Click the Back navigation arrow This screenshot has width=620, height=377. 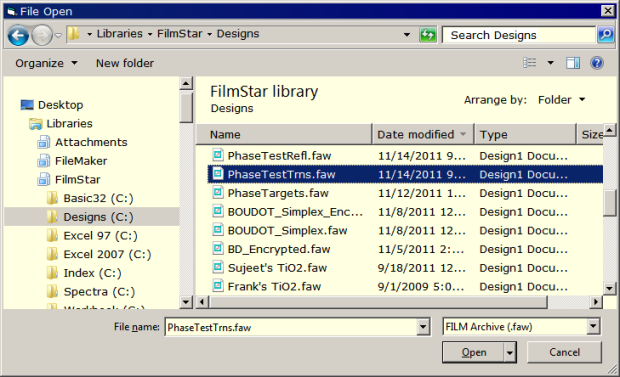18,36
